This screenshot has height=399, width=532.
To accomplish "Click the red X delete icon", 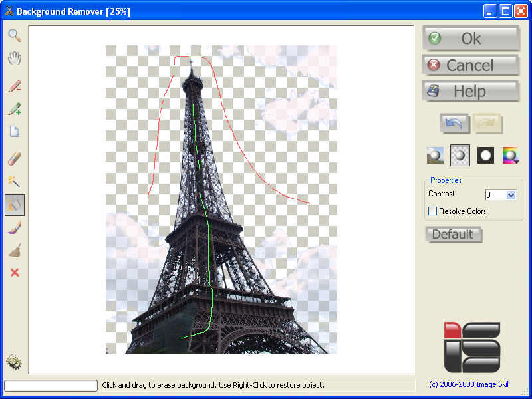I will (15, 272).
